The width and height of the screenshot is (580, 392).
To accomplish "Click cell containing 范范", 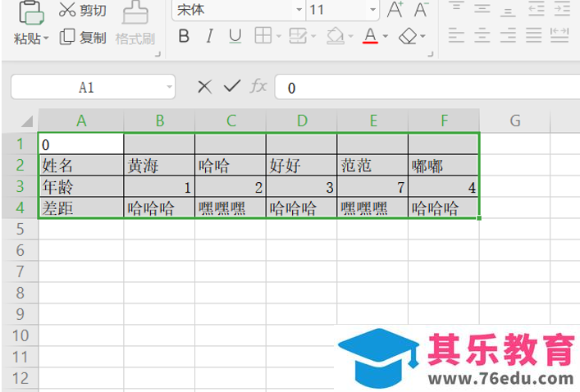I will [372, 166].
